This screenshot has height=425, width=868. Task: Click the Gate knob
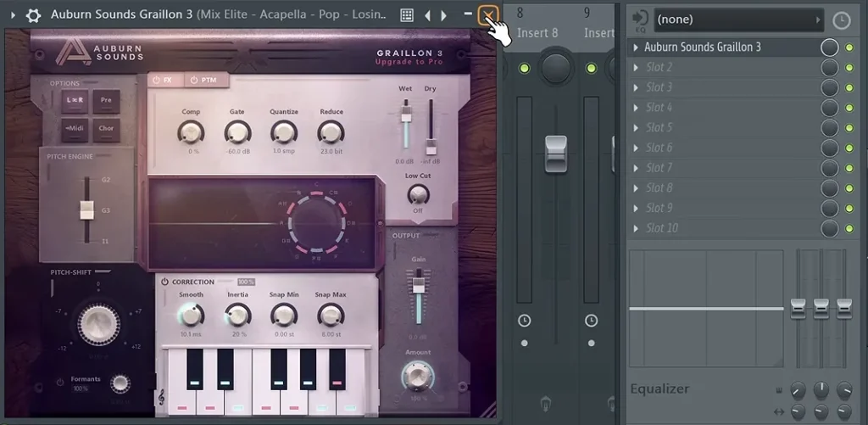pyautogui.click(x=237, y=132)
